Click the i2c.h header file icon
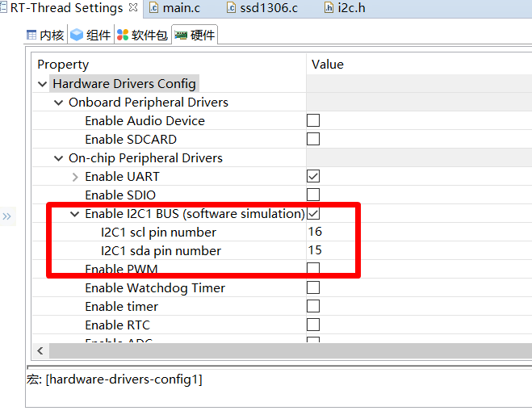Image resolution: width=532 pixels, height=415 pixels. (329, 7)
